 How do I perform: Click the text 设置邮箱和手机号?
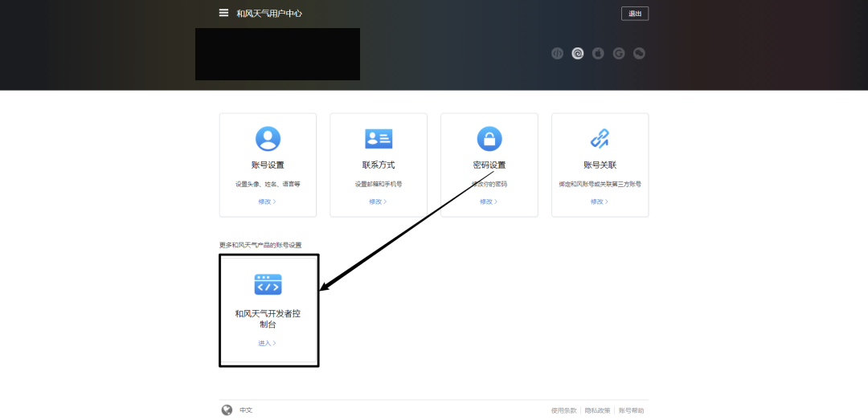click(379, 184)
